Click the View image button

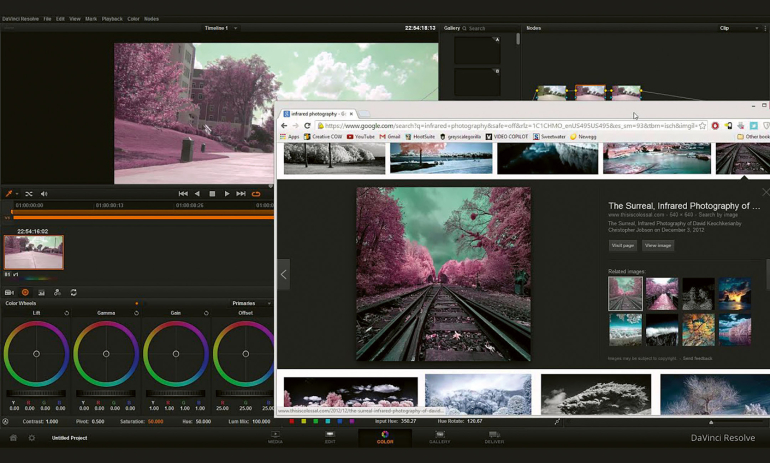tap(657, 245)
